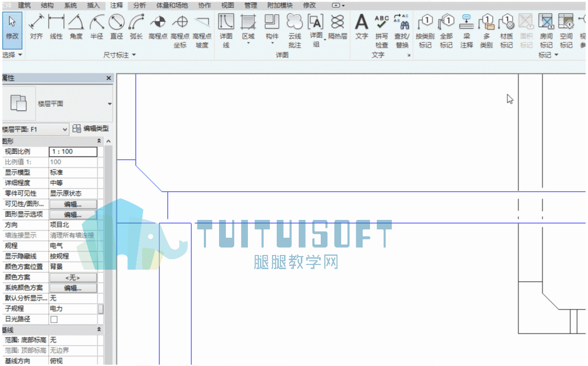
Task: Toggle the 日光路径 sun path checkbox
Action: [x=54, y=319]
